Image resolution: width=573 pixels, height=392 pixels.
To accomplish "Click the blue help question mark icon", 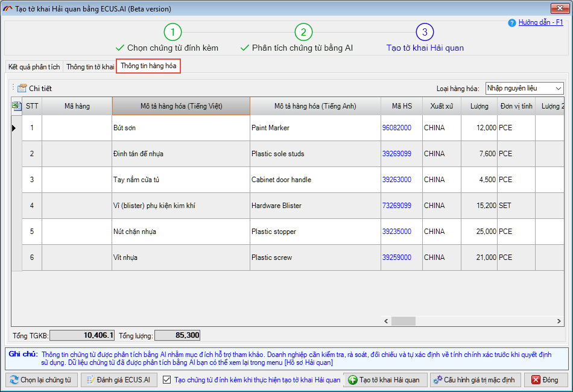I will [x=511, y=22].
